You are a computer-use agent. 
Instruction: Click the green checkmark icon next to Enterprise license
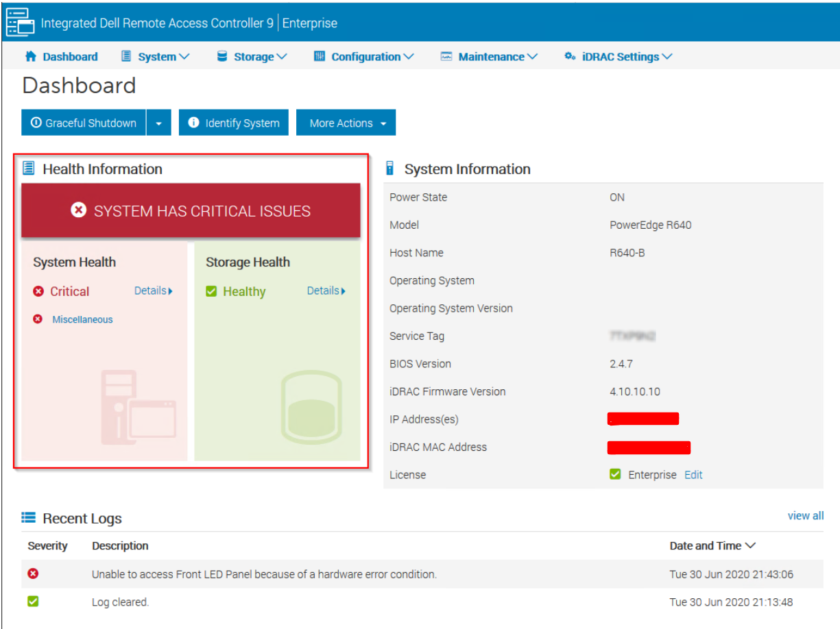(x=615, y=473)
